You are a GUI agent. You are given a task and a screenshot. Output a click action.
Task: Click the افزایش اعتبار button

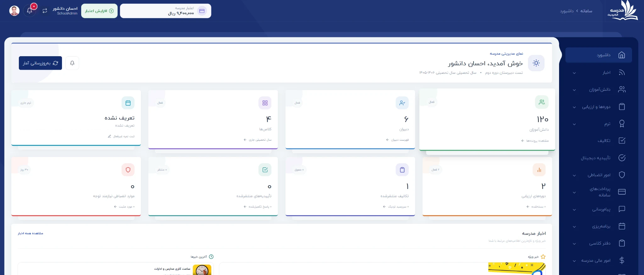click(99, 11)
